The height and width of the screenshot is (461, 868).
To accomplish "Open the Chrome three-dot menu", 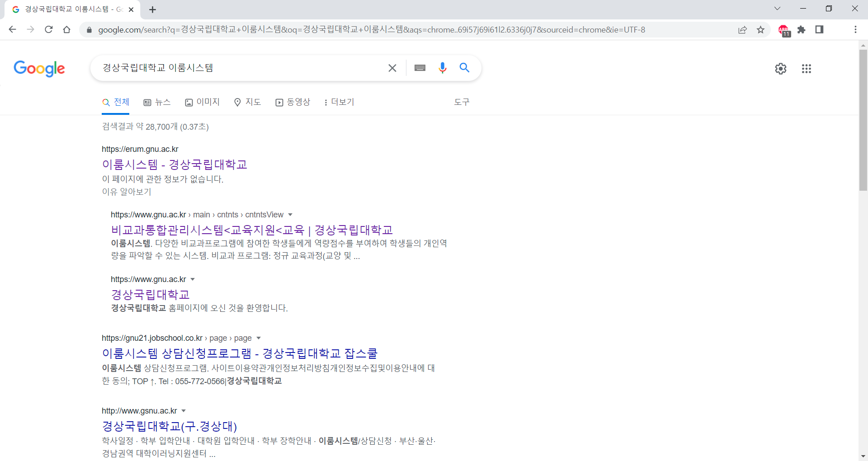I will tap(855, 30).
